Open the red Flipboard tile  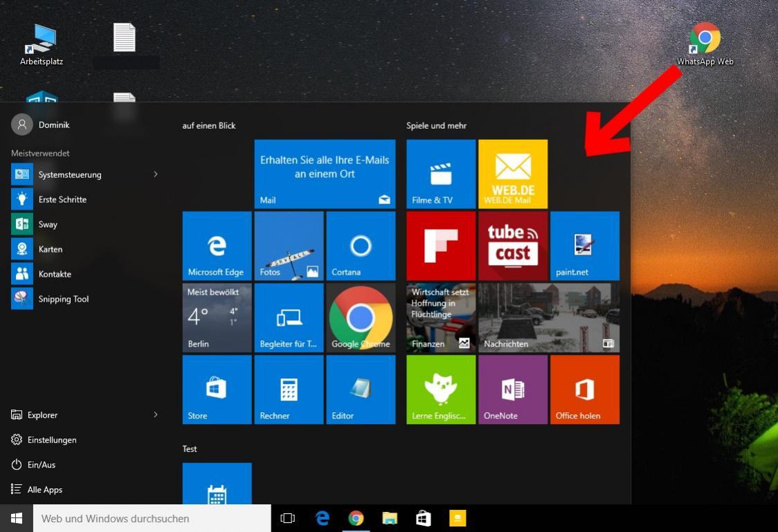tap(441, 246)
